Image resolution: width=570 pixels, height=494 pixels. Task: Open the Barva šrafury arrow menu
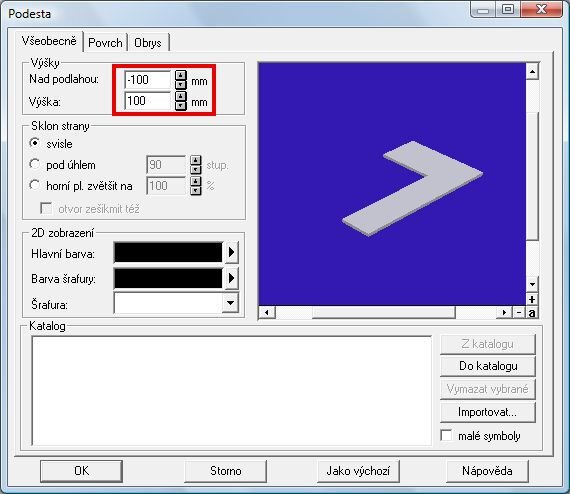231,278
